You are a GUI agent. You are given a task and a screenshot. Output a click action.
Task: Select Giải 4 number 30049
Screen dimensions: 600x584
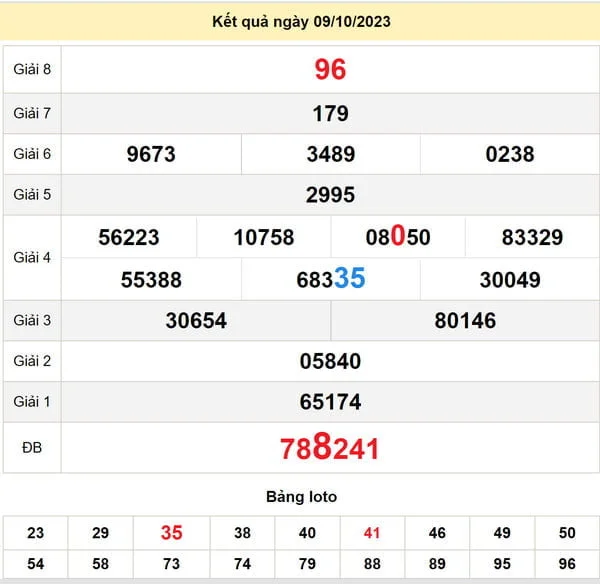[x=509, y=280]
